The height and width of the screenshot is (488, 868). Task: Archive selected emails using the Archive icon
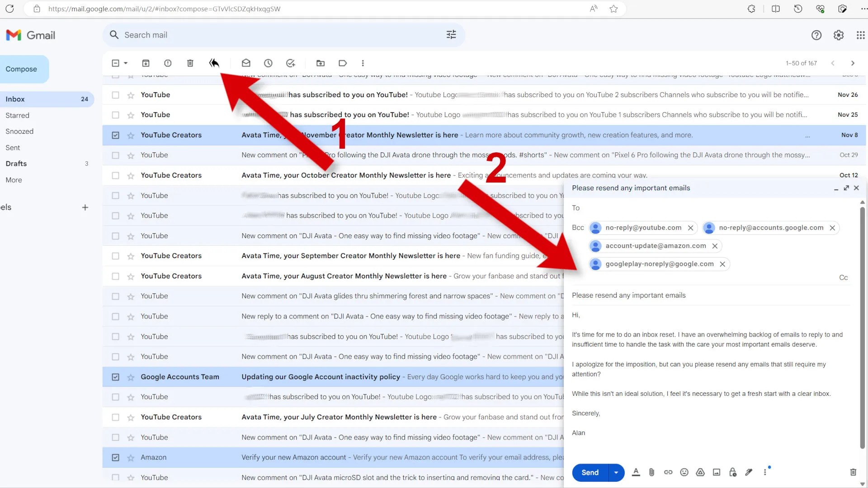[x=146, y=63]
